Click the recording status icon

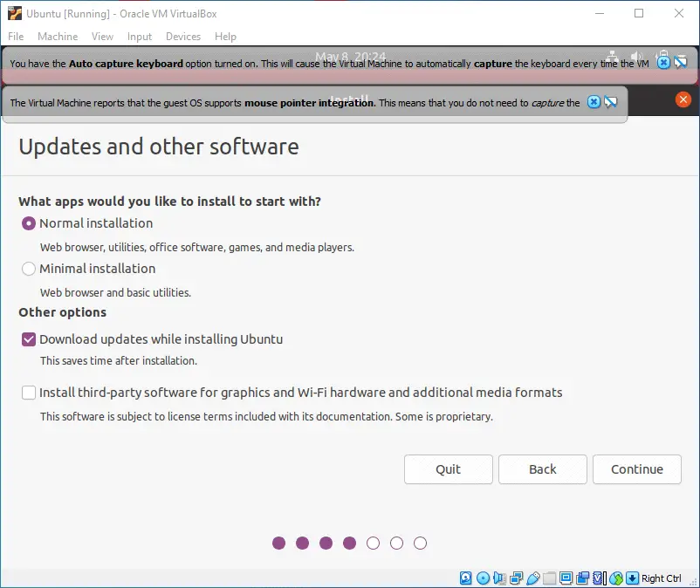tap(582, 578)
